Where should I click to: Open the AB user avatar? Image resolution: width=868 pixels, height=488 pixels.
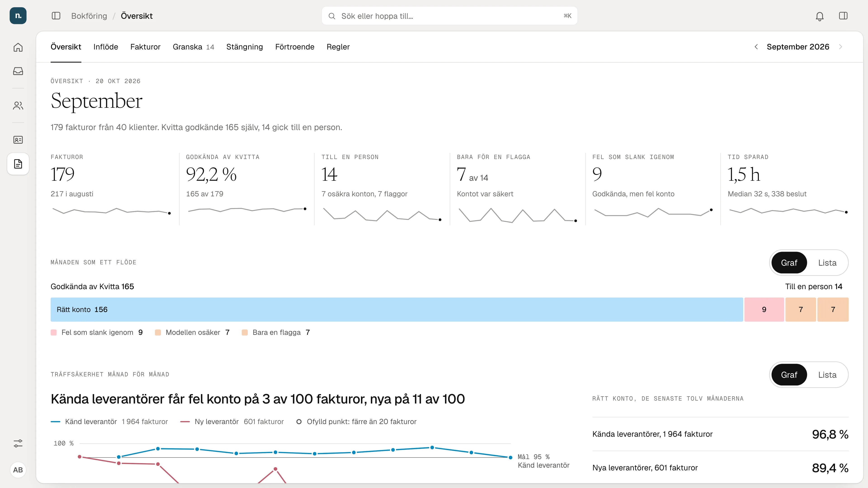[18, 470]
